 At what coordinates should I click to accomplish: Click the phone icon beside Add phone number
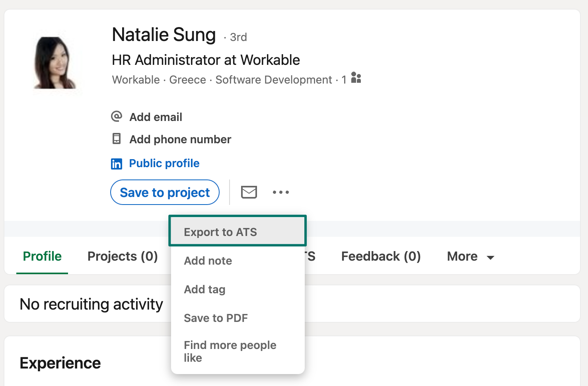click(x=117, y=139)
